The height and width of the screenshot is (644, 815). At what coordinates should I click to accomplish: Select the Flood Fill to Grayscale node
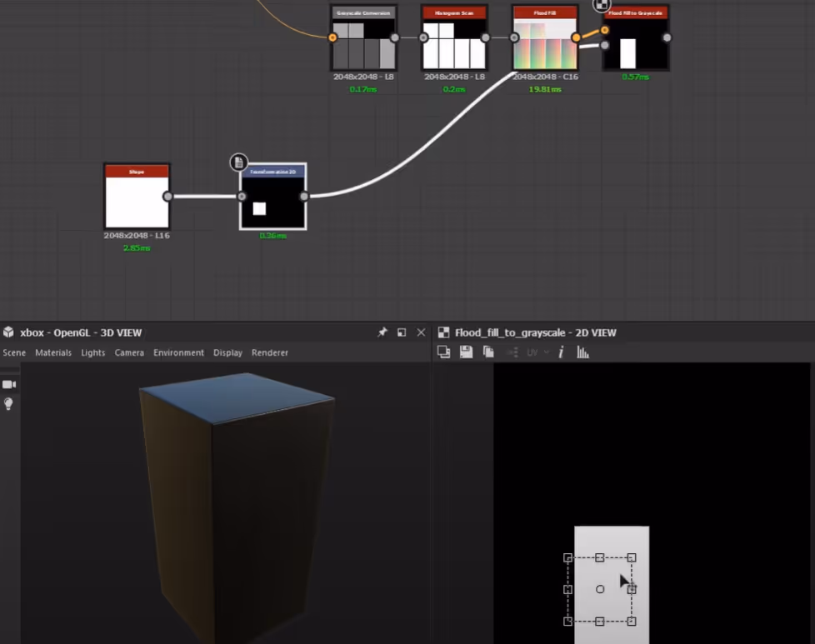pyautogui.click(x=636, y=37)
